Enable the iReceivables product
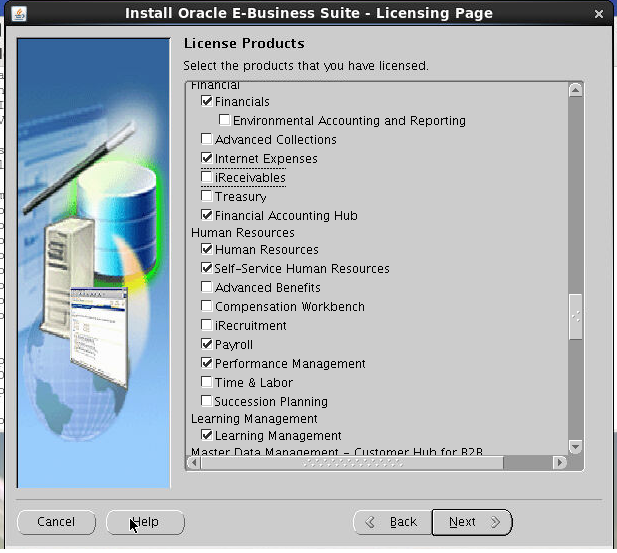The image size is (617, 553). (207, 177)
